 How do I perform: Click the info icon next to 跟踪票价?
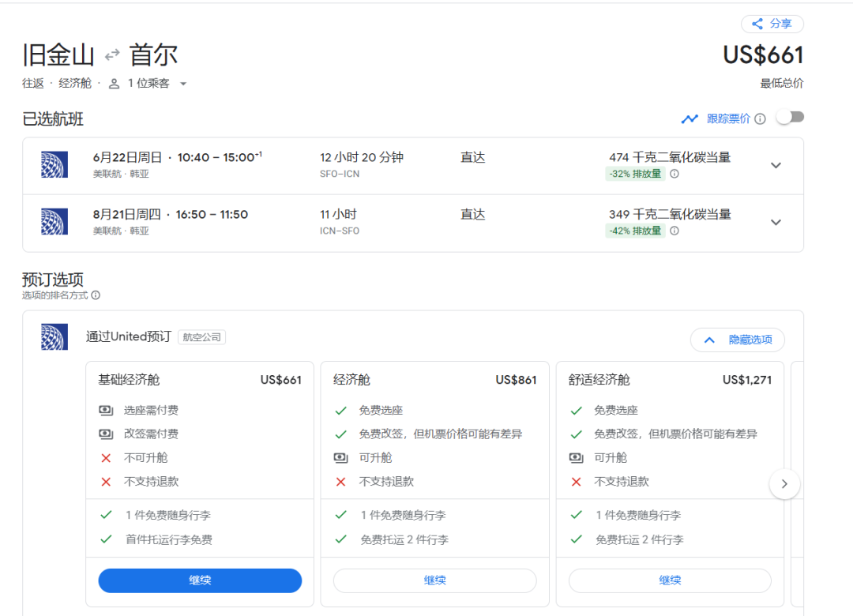coord(760,118)
